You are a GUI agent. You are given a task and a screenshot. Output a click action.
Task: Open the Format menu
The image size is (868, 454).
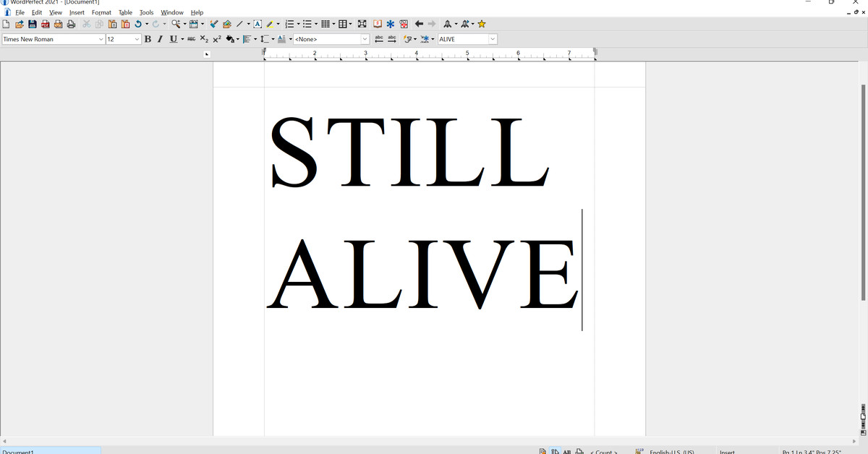(101, 12)
